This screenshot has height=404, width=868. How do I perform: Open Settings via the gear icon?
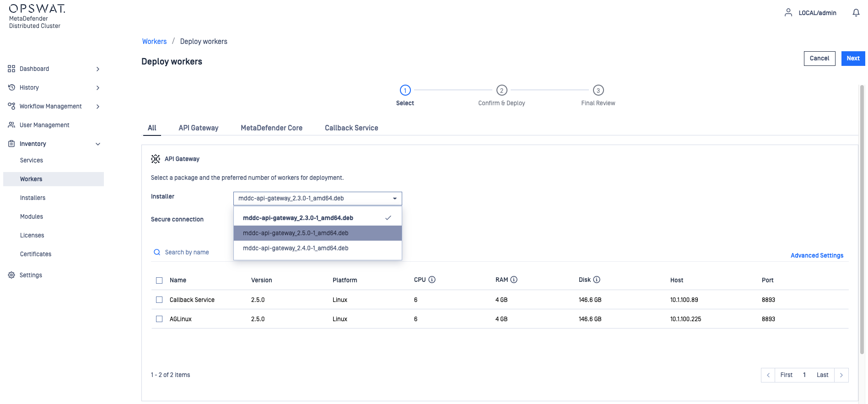11,275
